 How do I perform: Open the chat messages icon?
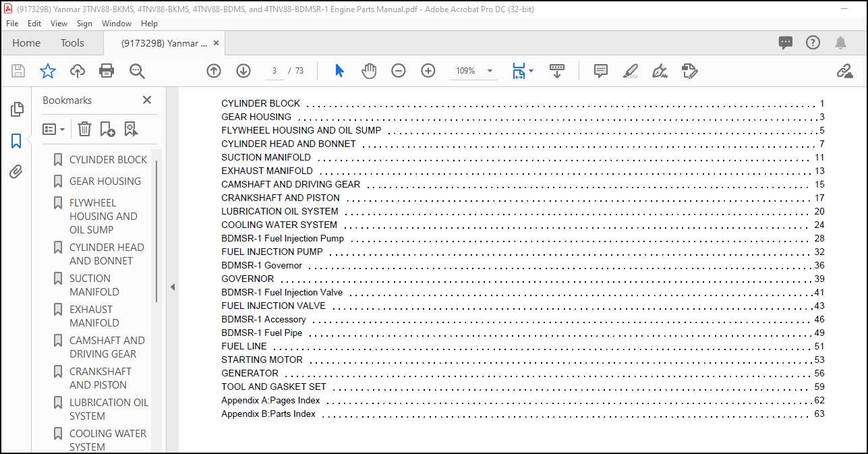tap(786, 42)
